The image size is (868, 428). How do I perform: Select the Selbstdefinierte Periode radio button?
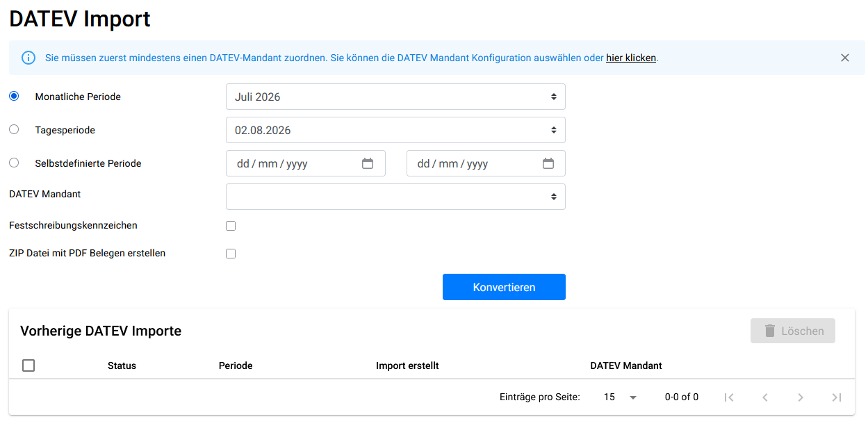click(x=14, y=163)
